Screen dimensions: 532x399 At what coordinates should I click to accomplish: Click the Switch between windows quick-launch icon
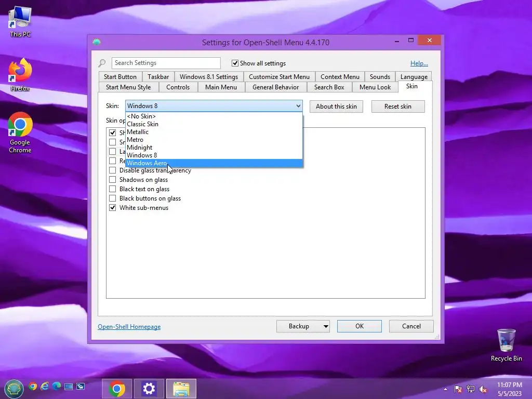pyautogui.click(x=81, y=386)
